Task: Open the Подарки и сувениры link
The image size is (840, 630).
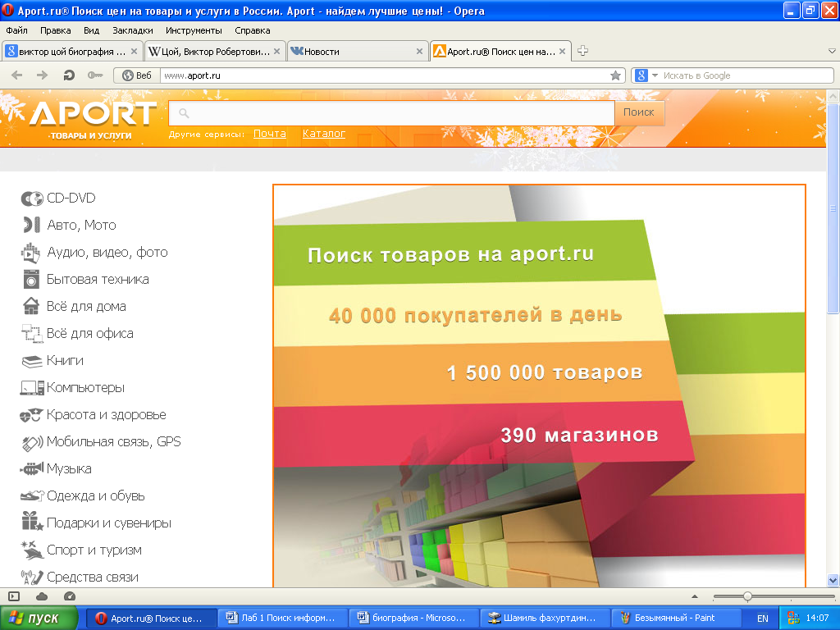Action: click(109, 523)
